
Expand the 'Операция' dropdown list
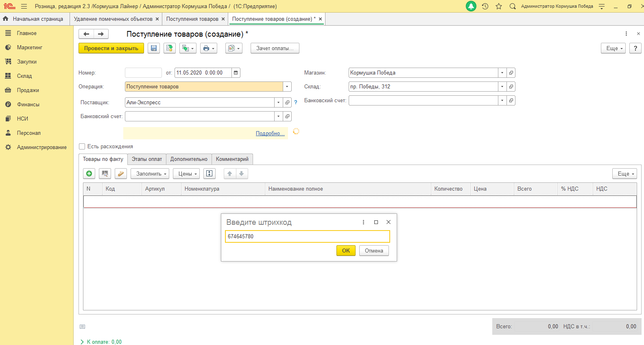coord(287,87)
